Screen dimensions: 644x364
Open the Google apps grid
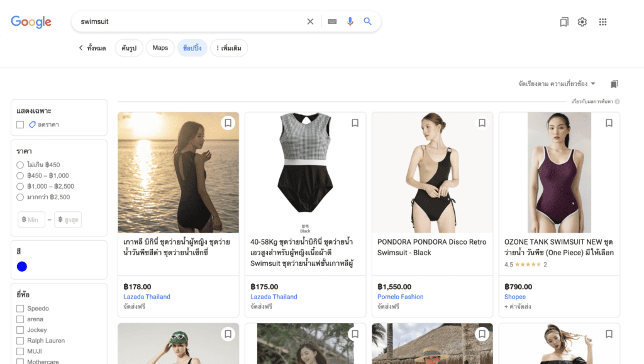pyautogui.click(x=602, y=22)
